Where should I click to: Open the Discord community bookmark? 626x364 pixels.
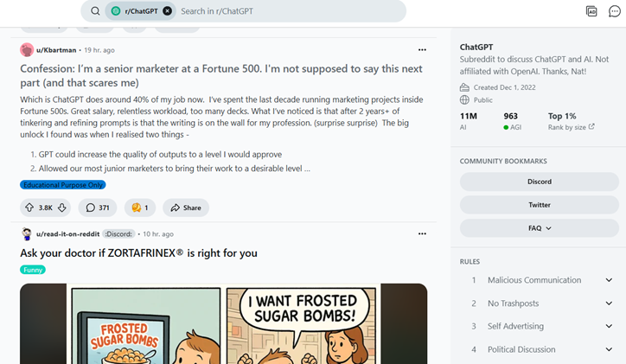(539, 182)
